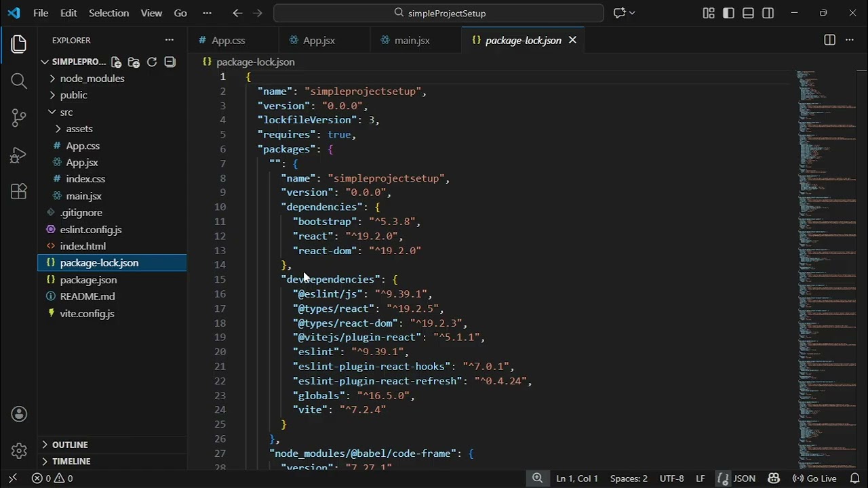The image size is (868, 488).
Task: Click the zoom icon in status bar
Action: 537,479
